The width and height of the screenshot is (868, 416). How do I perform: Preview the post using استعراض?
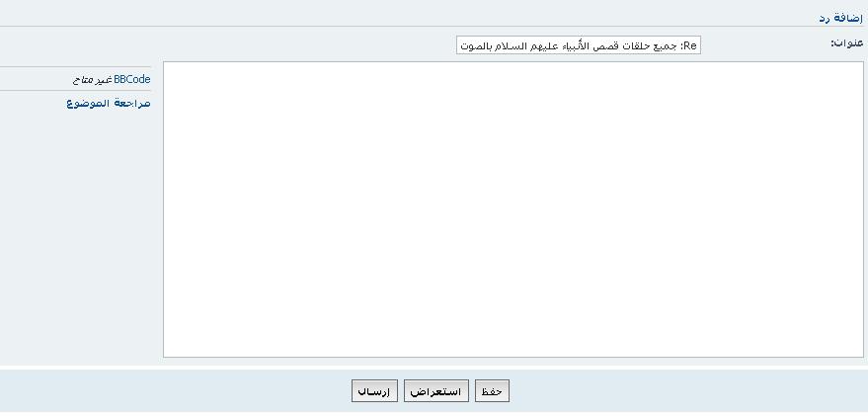click(x=435, y=391)
